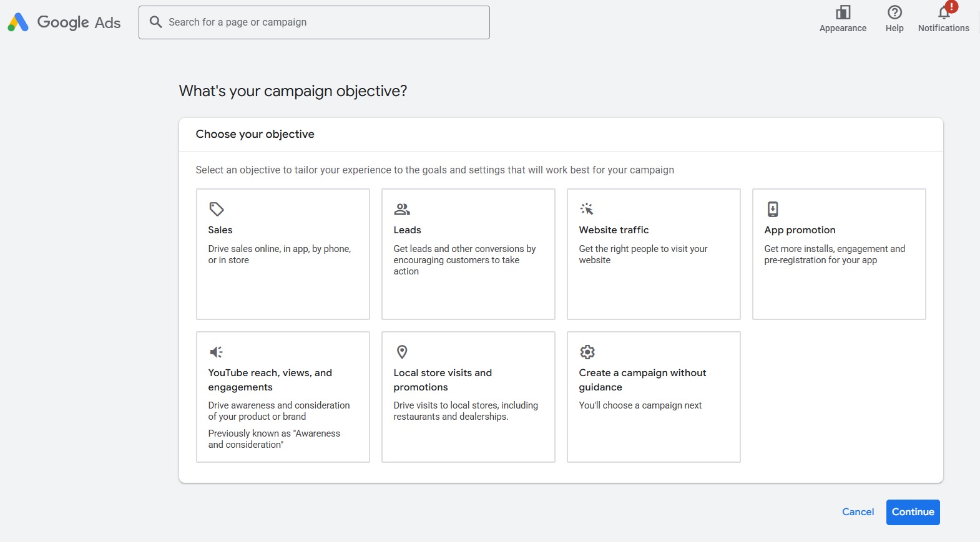Click the Cancel link
Viewport: 980px width, 542px height.
click(858, 512)
